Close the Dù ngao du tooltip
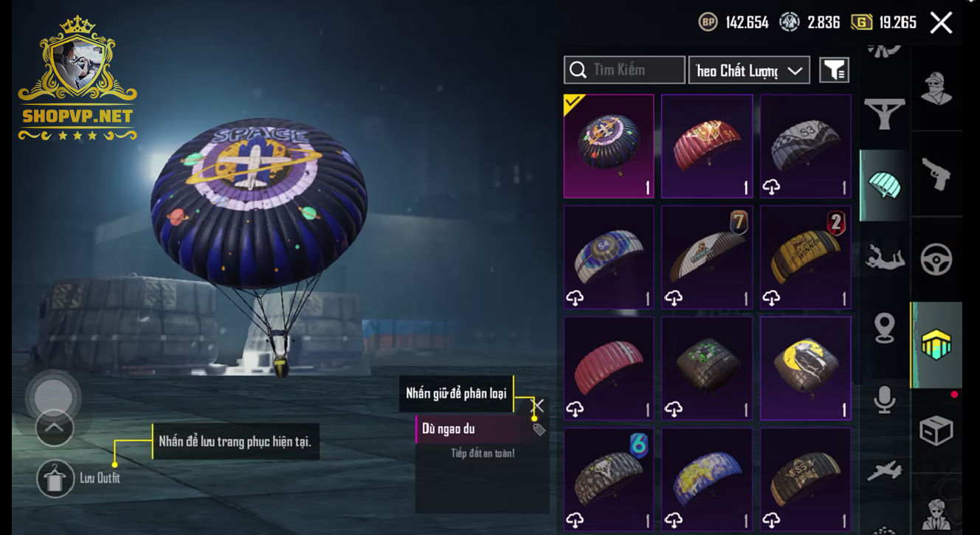 pyautogui.click(x=539, y=406)
